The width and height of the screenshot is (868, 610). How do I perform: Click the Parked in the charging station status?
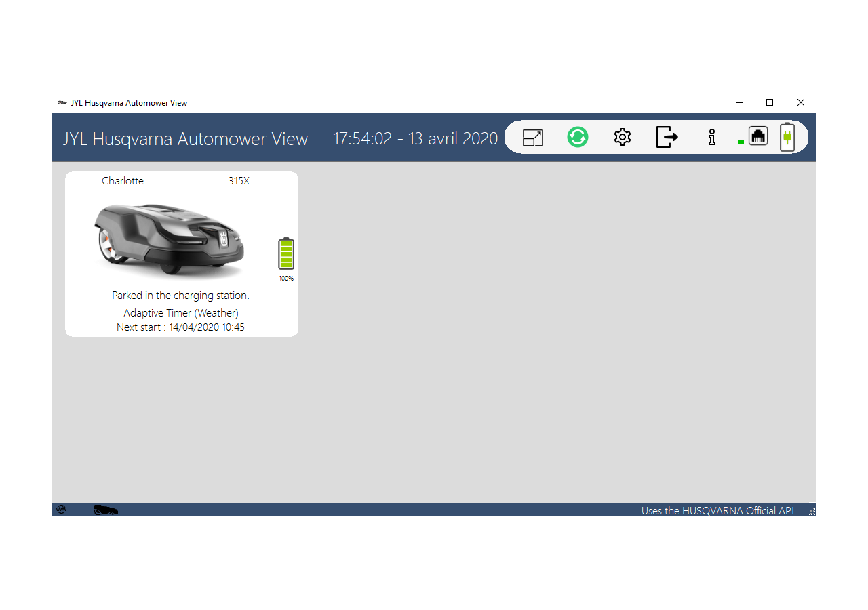(x=181, y=295)
